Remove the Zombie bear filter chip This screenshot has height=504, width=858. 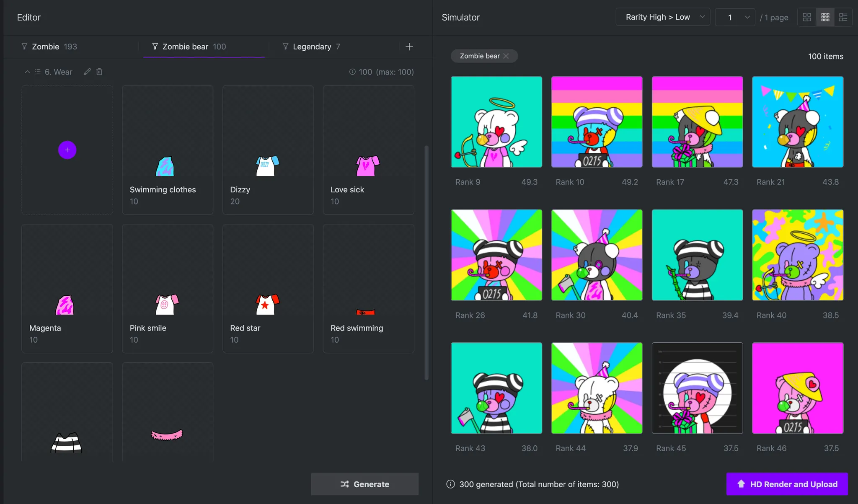click(x=506, y=56)
